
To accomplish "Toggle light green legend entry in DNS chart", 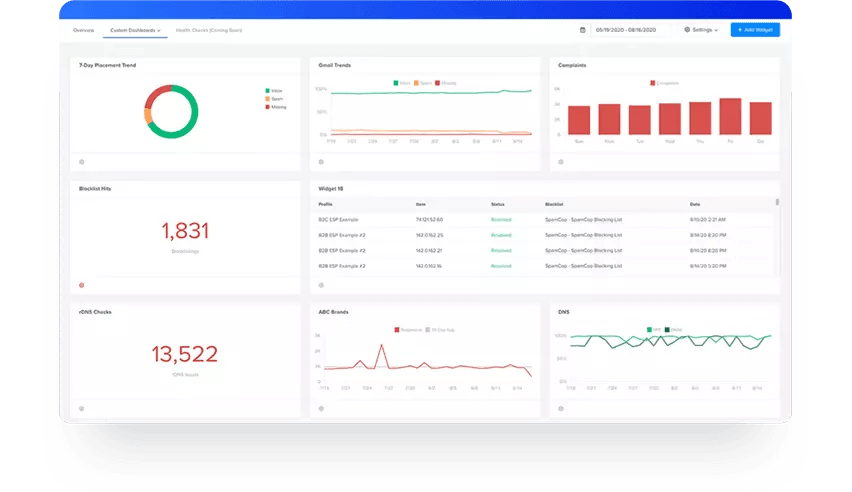I will (x=654, y=330).
